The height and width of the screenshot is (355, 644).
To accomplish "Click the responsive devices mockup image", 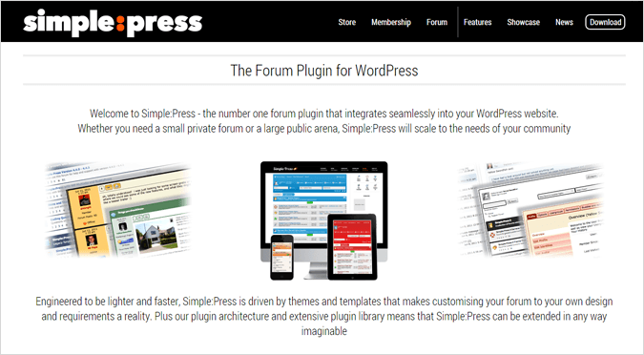I will click(x=324, y=220).
